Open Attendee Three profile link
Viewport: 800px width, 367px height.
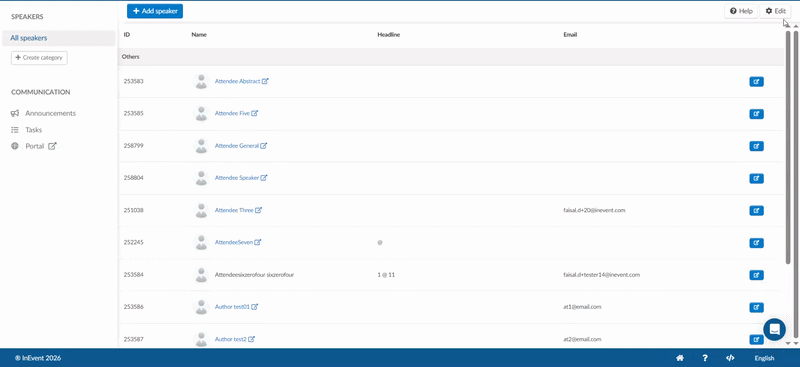[238, 210]
